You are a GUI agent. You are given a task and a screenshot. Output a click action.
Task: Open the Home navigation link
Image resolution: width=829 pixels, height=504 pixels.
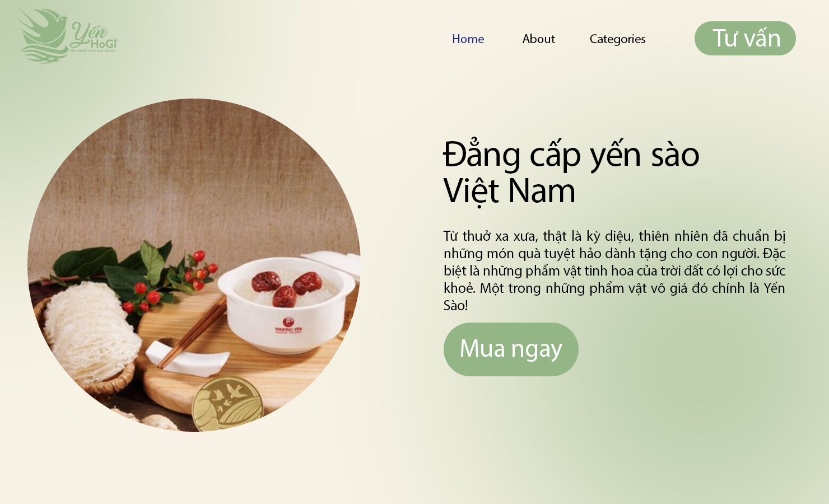[468, 39]
